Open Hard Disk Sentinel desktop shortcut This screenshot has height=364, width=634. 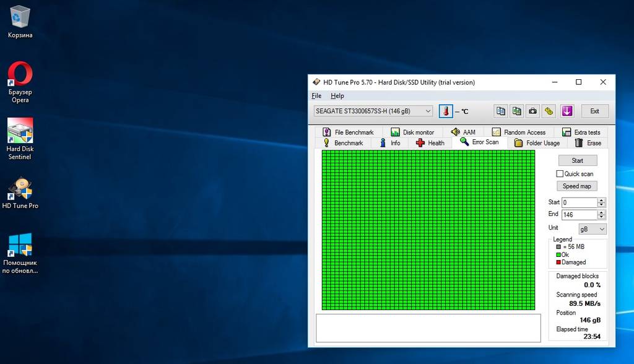(x=20, y=139)
